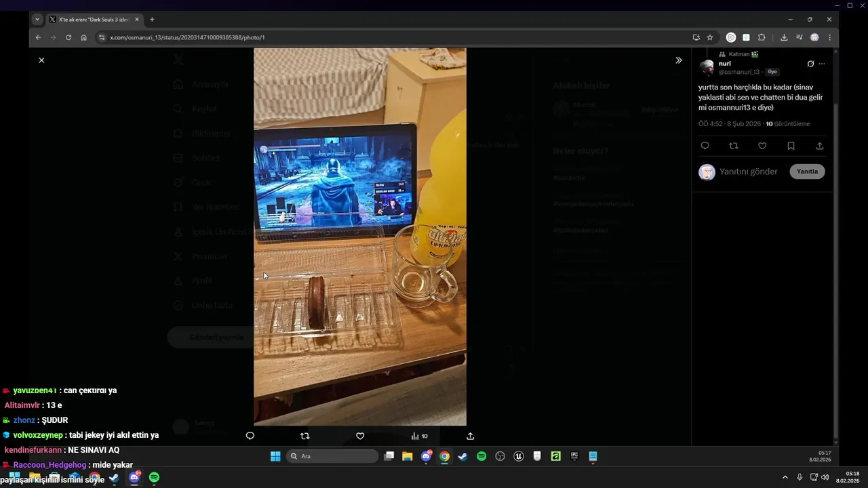Viewport: 868px width, 488px height.
Task: Open the Chrome home page button
Action: tap(83, 37)
